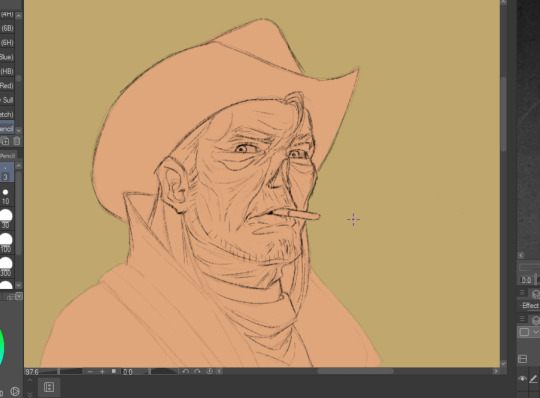Zoom out with the minus icon
540x398 pixels.
90,371
